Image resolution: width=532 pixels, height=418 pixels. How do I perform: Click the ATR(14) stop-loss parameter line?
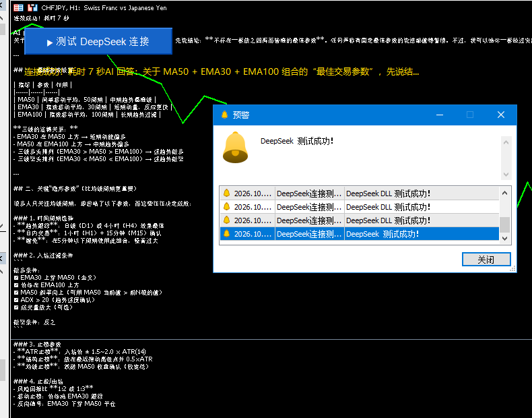coord(79,352)
